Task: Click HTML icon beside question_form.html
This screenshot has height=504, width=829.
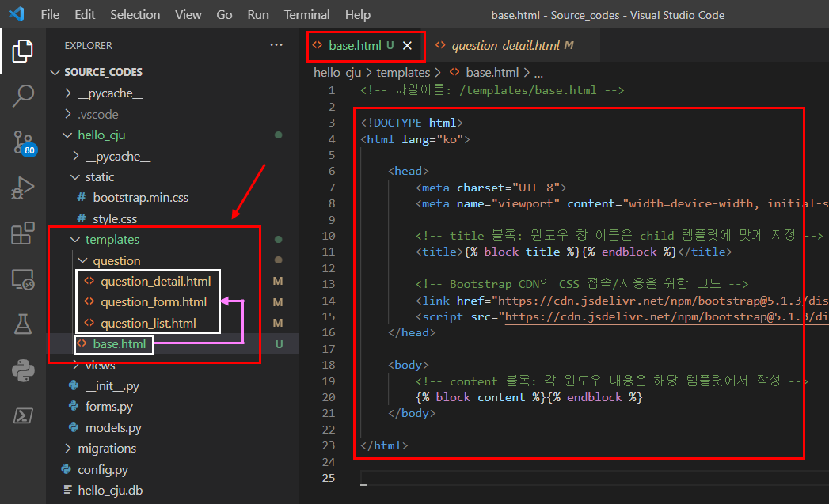Action: [89, 301]
